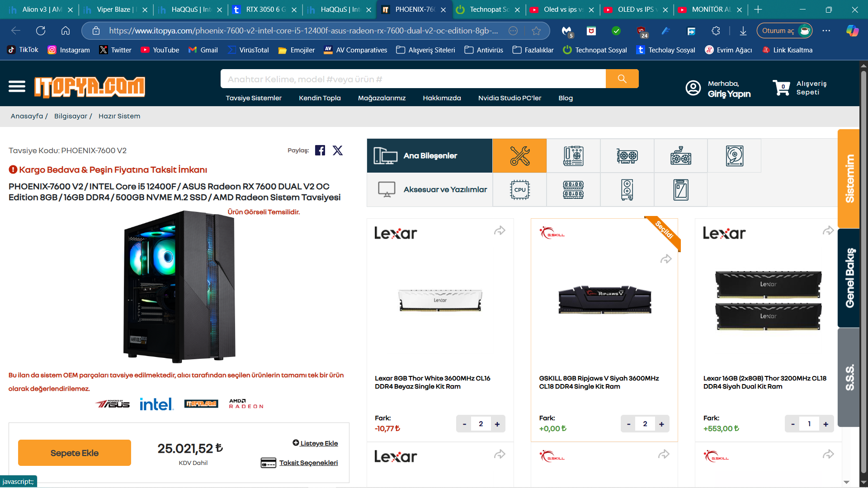Share product on X (Twitter)
Viewport: 868px width, 488px height.
[338, 150]
